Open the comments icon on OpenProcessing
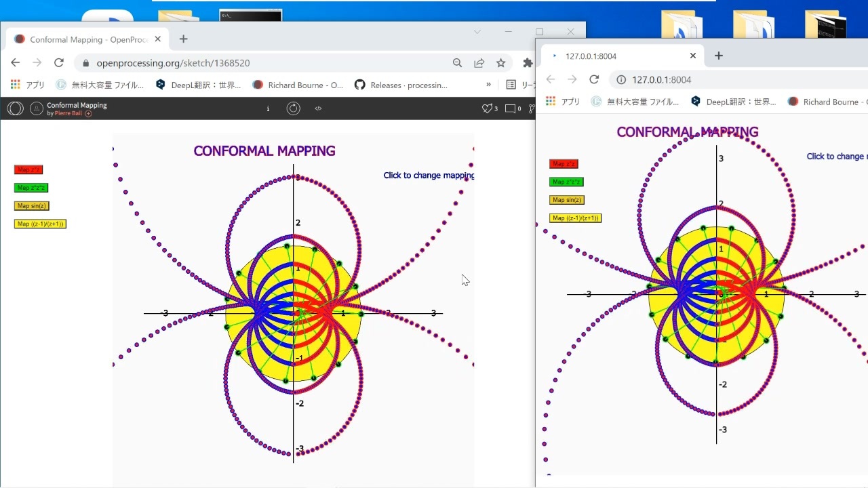The height and width of the screenshot is (488, 868). click(511, 108)
